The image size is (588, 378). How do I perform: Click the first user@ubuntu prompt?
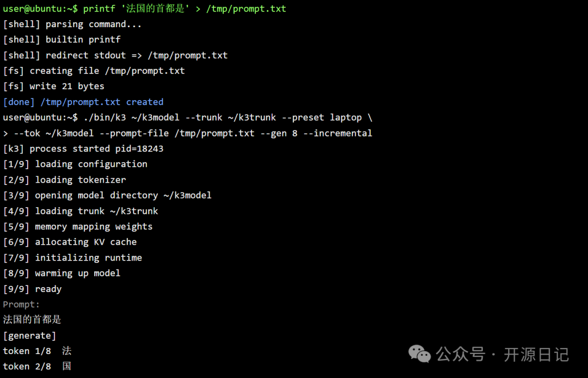(40, 9)
